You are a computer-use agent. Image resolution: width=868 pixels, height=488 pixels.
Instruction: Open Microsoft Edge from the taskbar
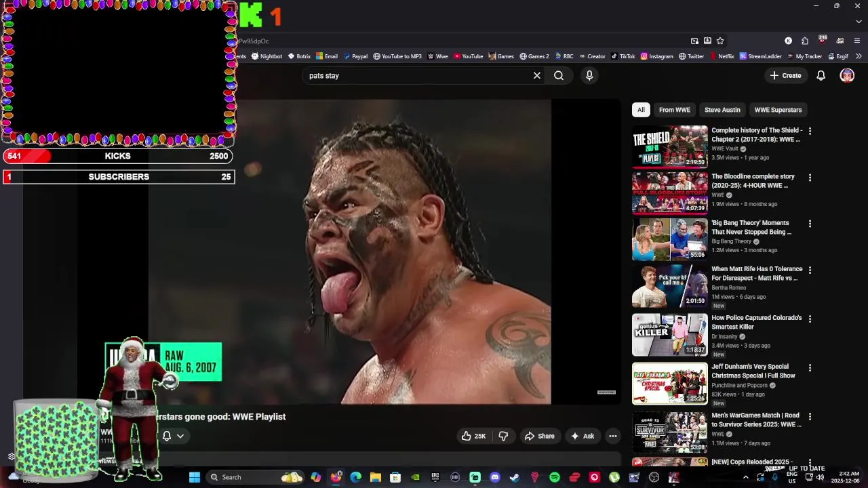(x=355, y=477)
